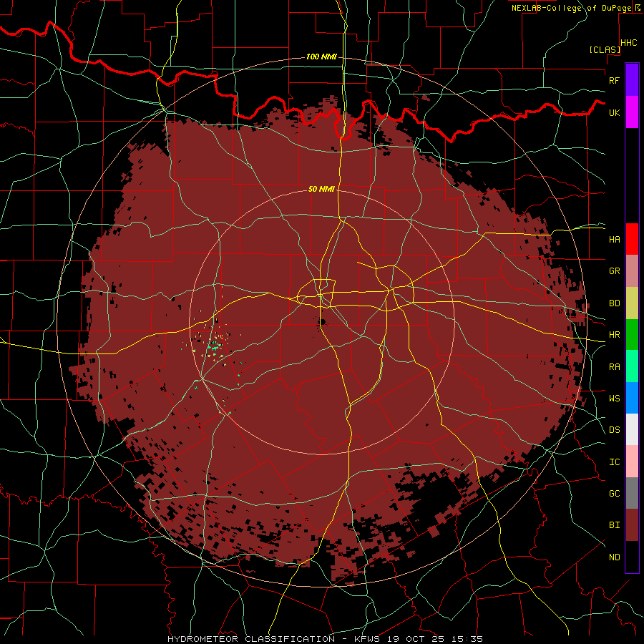
Task: Click the 15:35 timestamp in footer
Action: coord(466,639)
